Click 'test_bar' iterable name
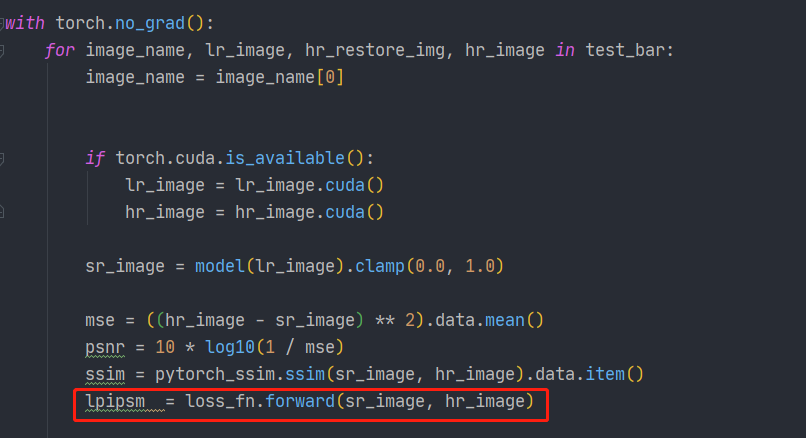This screenshot has height=438, width=806. tap(625, 50)
